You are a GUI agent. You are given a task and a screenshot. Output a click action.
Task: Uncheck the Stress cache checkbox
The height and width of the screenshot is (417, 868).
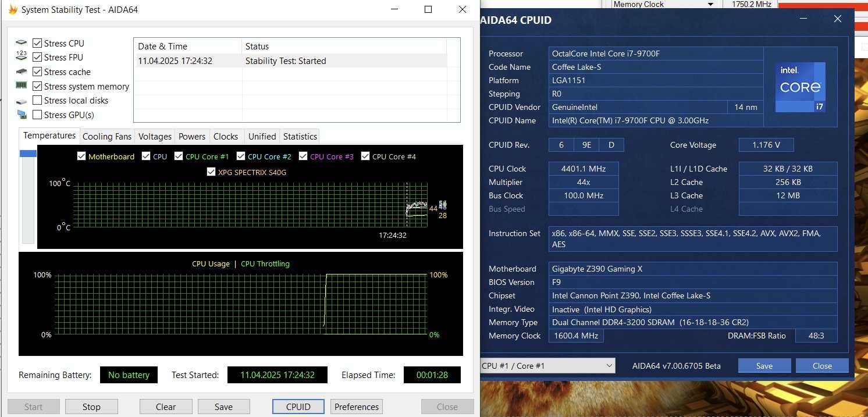pos(37,72)
